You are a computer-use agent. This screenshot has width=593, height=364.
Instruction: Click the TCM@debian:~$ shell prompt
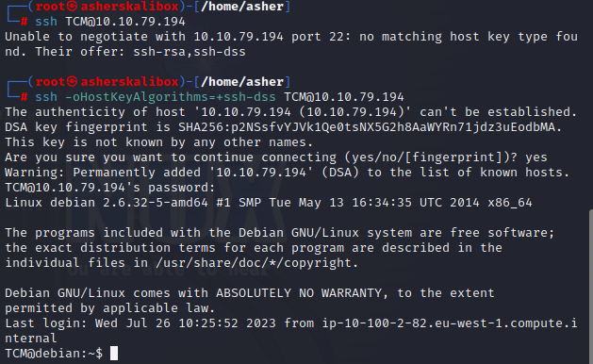[54, 354]
